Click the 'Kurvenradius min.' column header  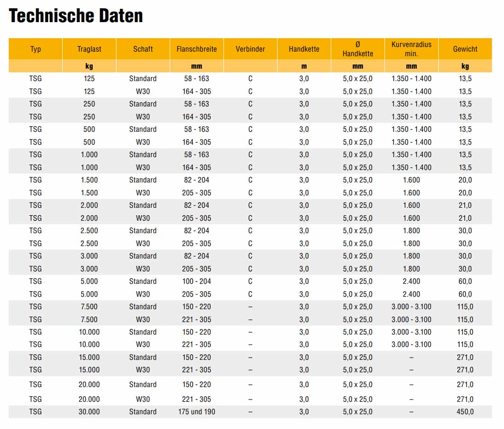point(411,49)
